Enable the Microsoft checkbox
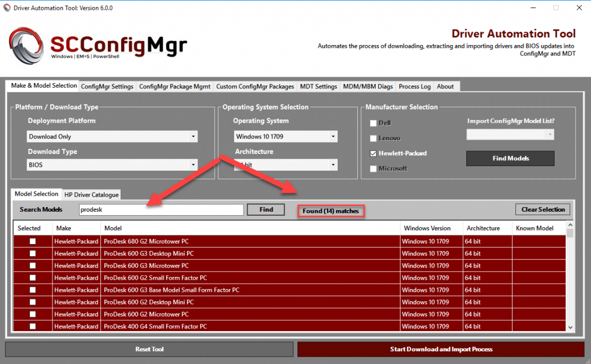The height and width of the screenshot is (364, 591). pos(372,168)
